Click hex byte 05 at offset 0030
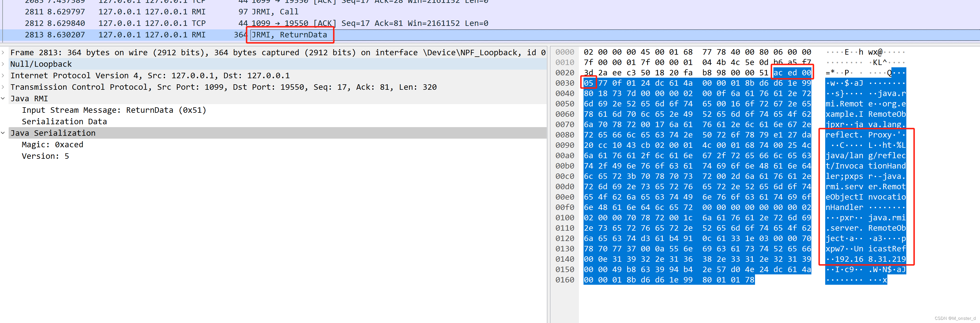 point(588,83)
